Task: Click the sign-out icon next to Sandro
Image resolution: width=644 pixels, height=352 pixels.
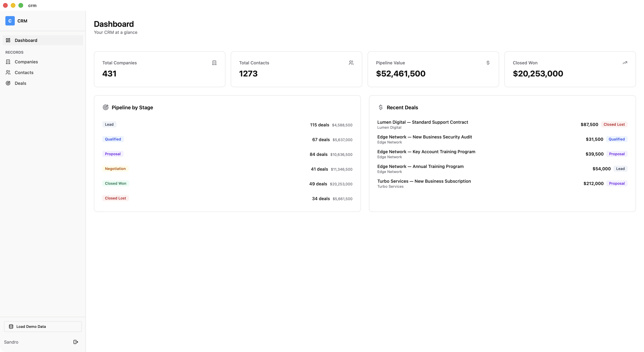Action: click(x=75, y=342)
